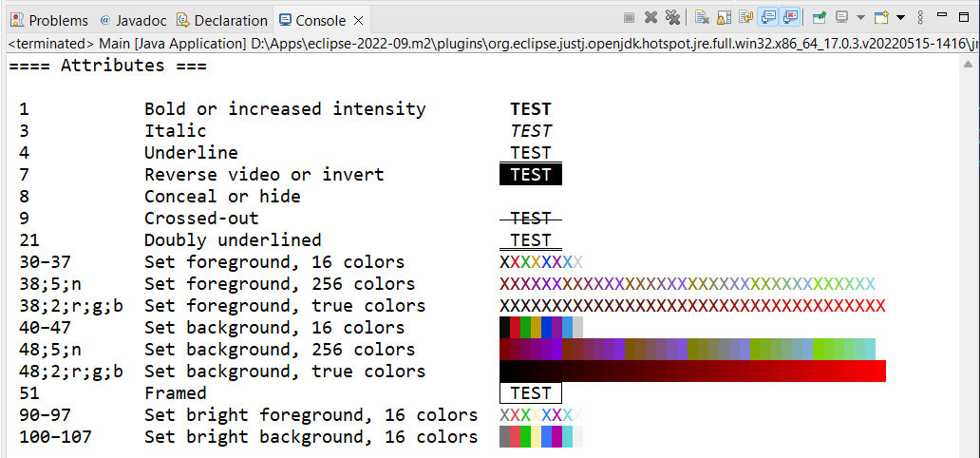Toggle Show Console When Standard Error Changes

click(x=790, y=17)
